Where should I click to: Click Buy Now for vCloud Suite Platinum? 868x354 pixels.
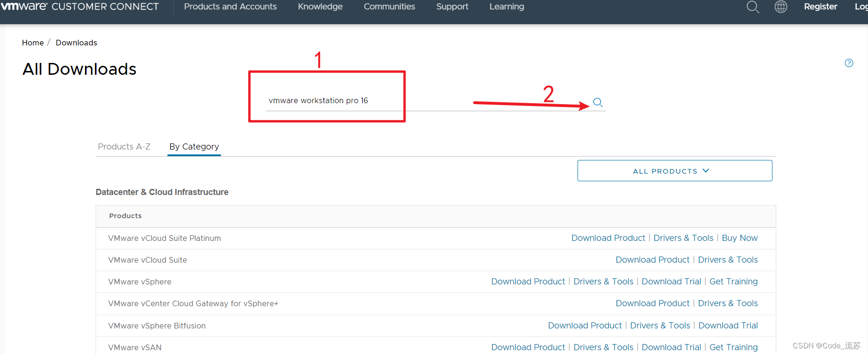tap(740, 238)
